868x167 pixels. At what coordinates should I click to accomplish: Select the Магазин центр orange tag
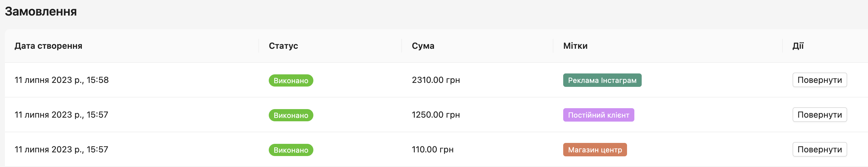click(595, 150)
